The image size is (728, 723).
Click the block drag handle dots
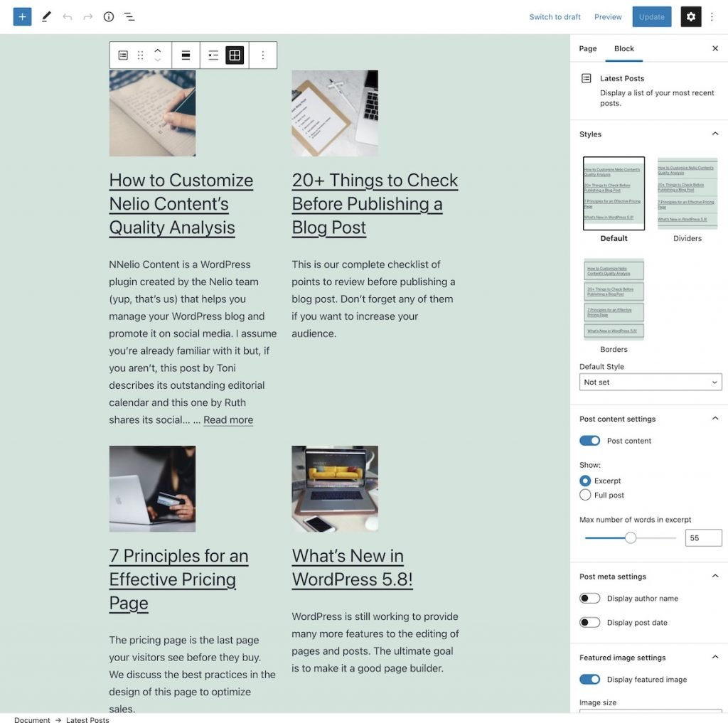pyautogui.click(x=140, y=55)
